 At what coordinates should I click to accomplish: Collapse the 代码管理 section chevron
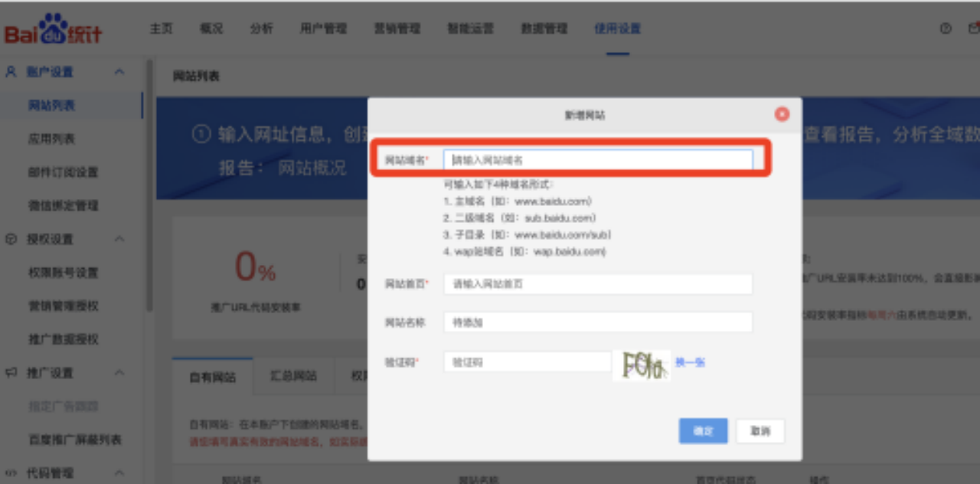point(119,473)
